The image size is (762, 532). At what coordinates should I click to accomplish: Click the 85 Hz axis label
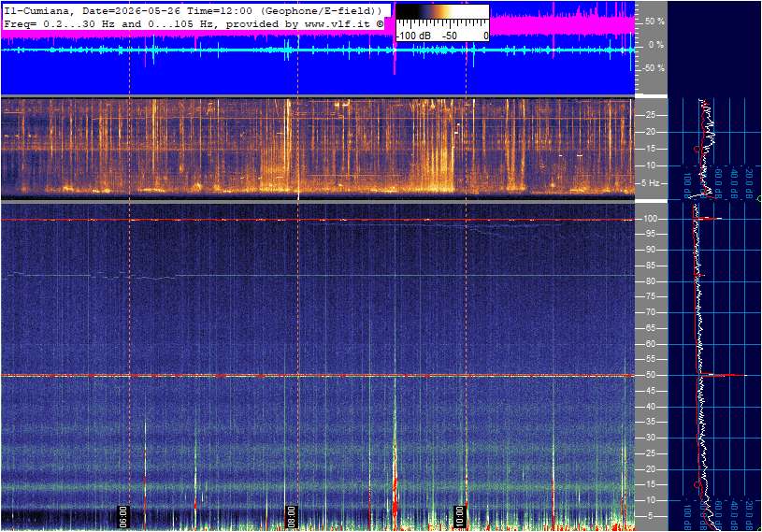tap(650, 266)
